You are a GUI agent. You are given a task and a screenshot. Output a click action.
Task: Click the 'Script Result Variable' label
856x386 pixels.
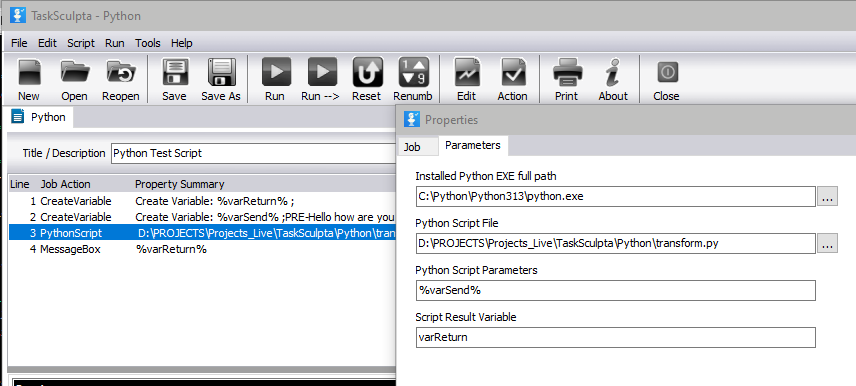466,317
